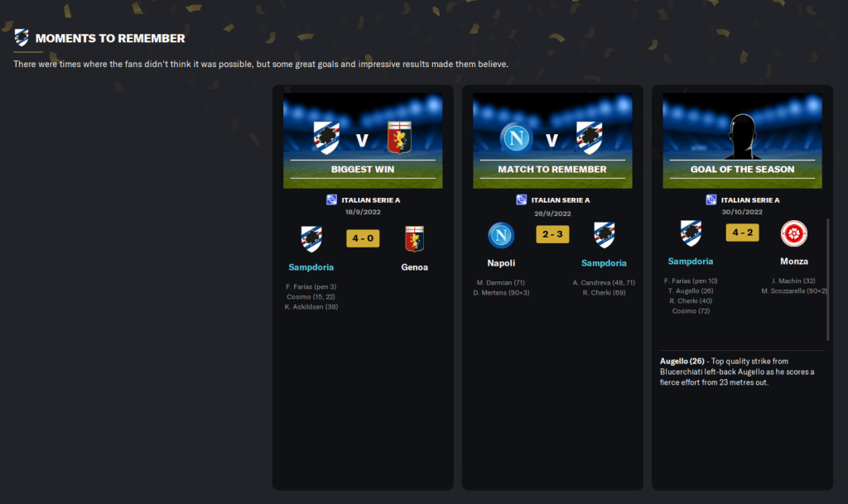Image resolution: width=848 pixels, height=504 pixels.
Task: Click the Augello (26) goal description text
Action: pos(737,372)
